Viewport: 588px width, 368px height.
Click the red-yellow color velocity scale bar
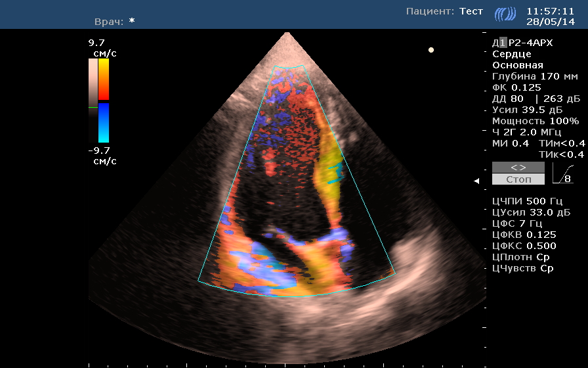pos(104,80)
